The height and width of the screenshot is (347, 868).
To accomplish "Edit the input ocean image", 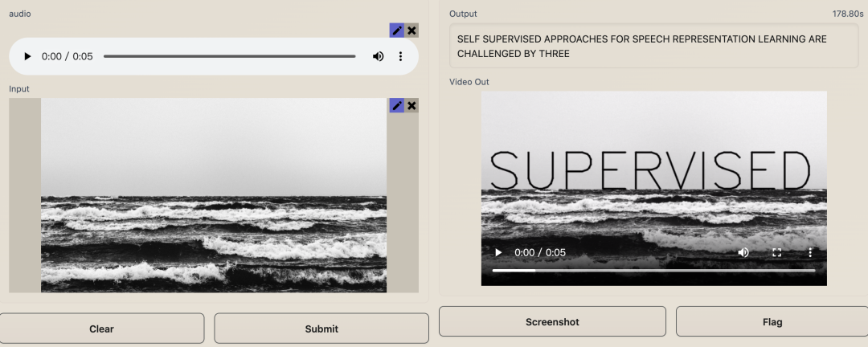I will point(397,105).
